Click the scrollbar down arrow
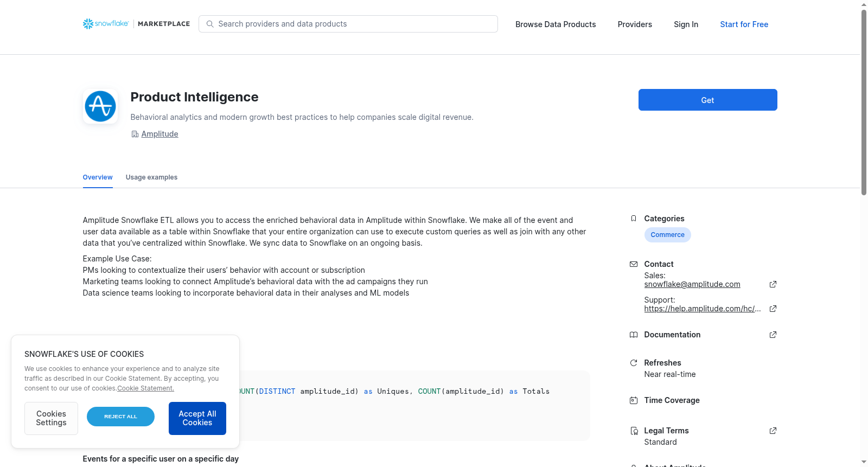This screenshot has height=467, width=868. coord(864,462)
